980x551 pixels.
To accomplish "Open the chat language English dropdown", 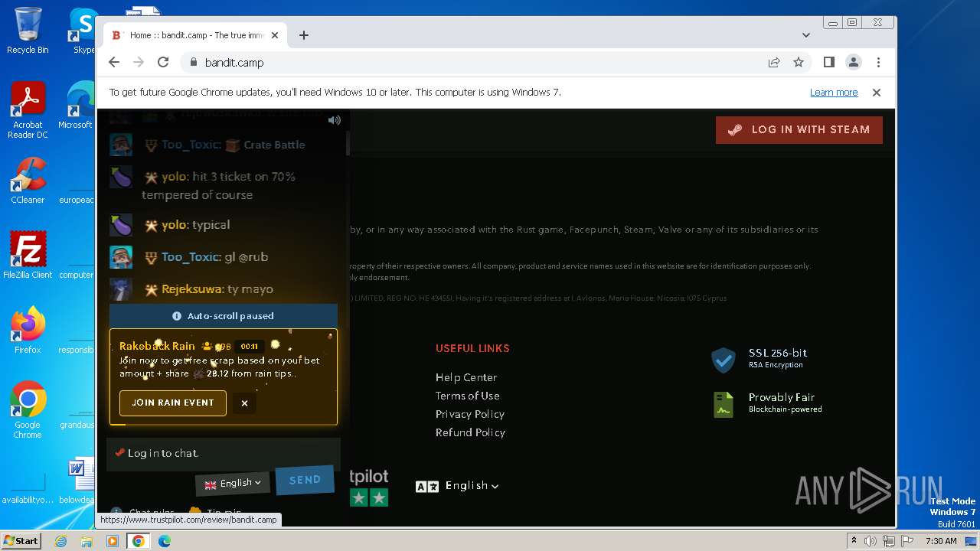I will [233, 484].
